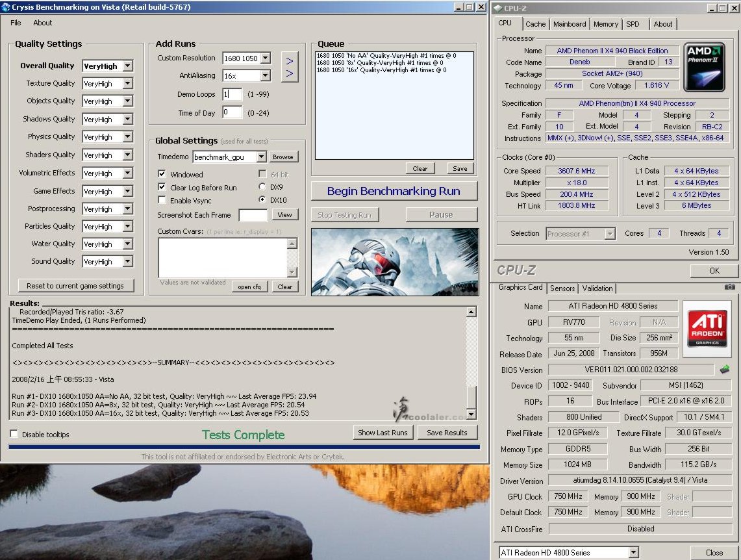Click the Clear button under Custom Cvars
The image size is (741, 560).
pos(285,286)
